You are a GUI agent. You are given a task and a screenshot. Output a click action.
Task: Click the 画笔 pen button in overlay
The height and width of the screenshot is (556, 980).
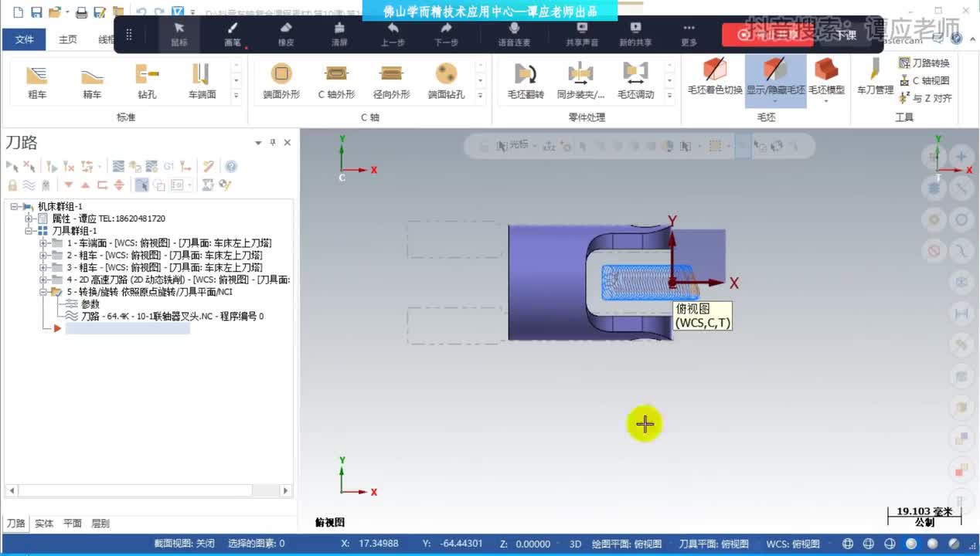click(233, 35)
